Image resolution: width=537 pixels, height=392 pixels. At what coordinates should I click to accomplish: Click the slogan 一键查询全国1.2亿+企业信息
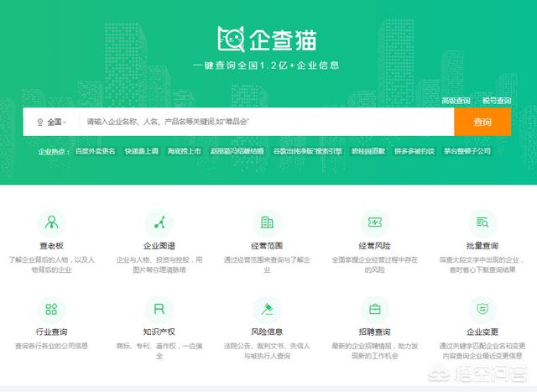266,65
